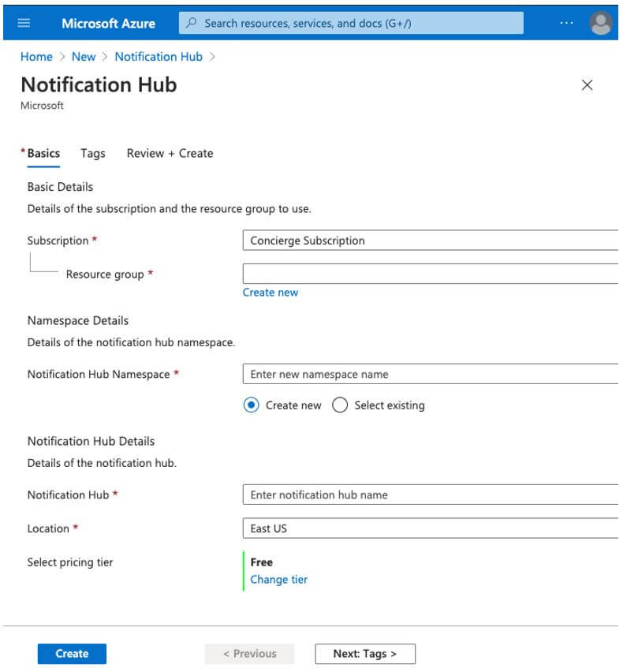627x672 pixels.
Task: Navigate to Home in the breadcrumb
Action: point(36,57)
